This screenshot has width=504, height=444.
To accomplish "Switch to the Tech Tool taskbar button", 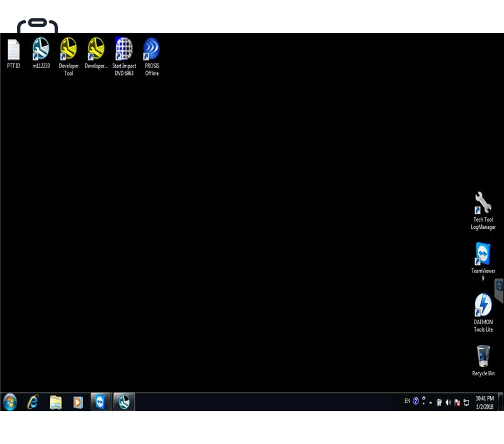I will 124,402.
